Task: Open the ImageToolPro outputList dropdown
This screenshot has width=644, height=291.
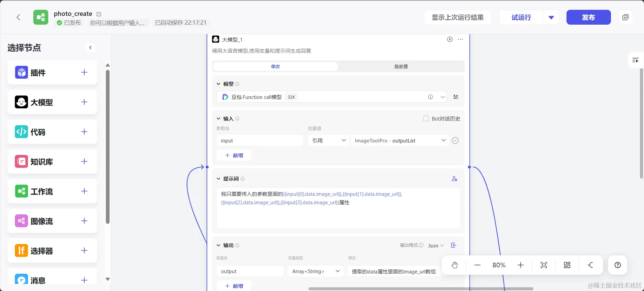Action: click(400, 140)
